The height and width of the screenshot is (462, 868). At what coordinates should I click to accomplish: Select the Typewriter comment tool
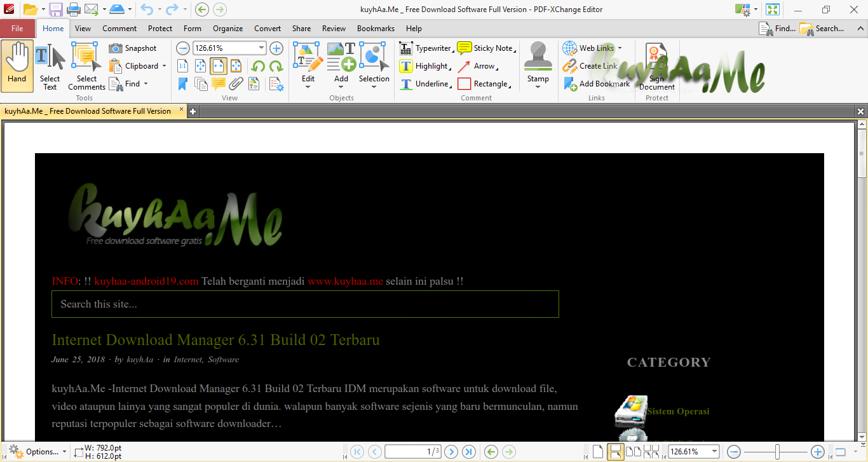[426, 48]
